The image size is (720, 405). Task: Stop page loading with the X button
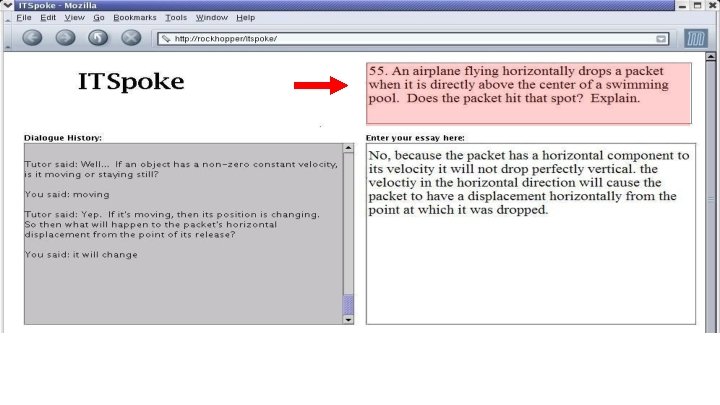pyautogui.click(x=131, y=38)
